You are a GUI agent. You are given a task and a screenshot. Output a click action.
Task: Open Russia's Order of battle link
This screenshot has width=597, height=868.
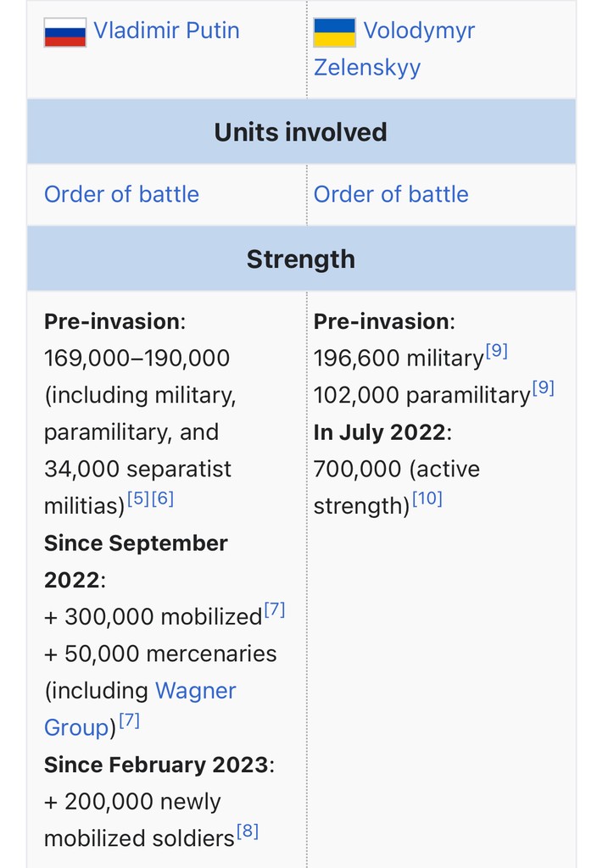[121, 194]
